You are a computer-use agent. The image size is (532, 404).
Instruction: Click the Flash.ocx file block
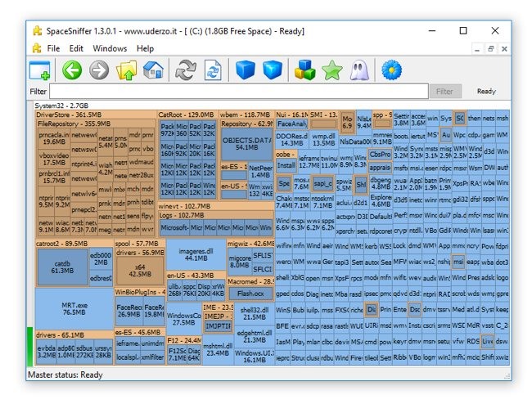click(x=250, y=294)
